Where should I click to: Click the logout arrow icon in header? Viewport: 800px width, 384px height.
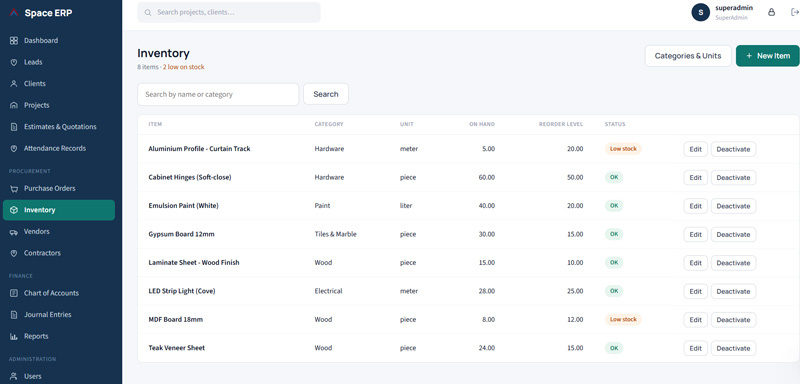click(x=794, y=12)
